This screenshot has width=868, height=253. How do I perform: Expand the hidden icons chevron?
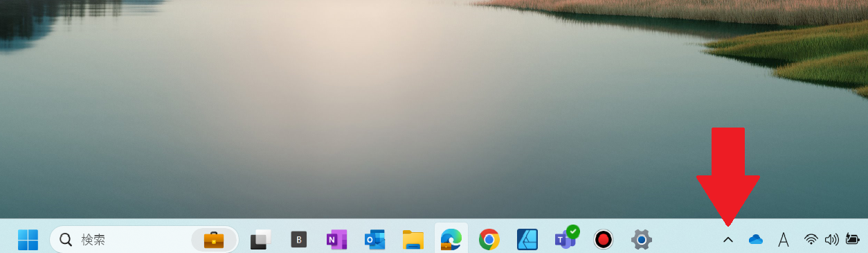(x=727, y=240)
